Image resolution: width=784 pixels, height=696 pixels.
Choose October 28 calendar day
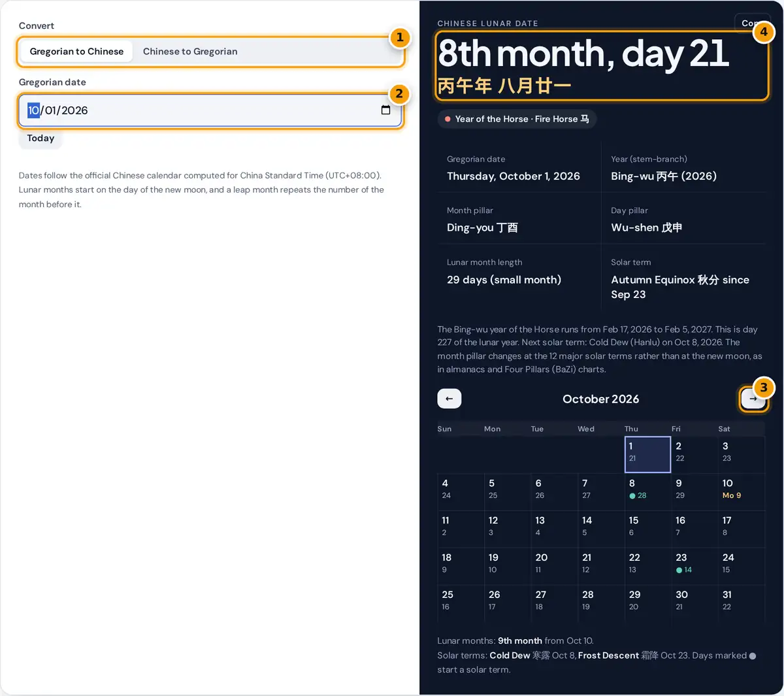(601, 603)
